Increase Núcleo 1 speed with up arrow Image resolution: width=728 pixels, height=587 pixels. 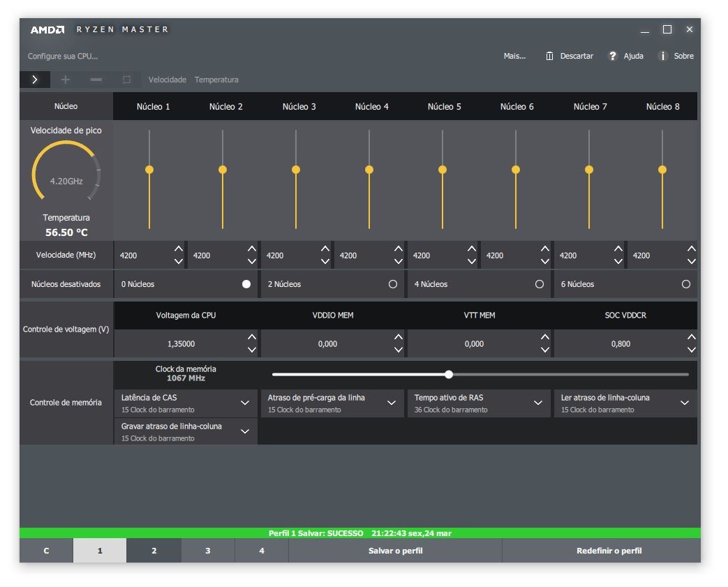coord(178,249)
